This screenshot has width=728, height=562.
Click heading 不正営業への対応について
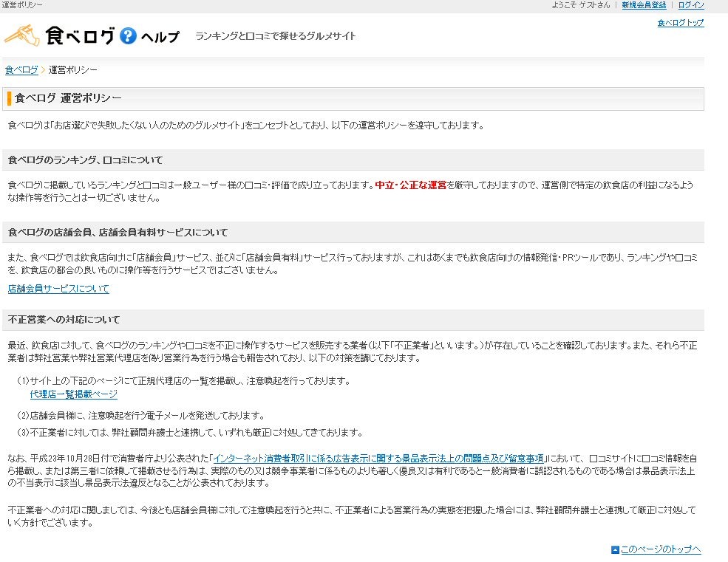[x=64, y=320]
